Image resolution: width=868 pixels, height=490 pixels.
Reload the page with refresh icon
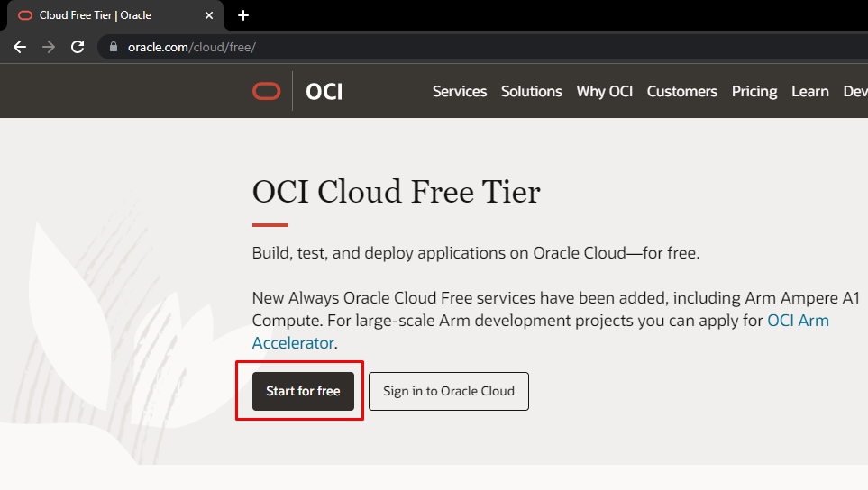(x=78, y=47)
